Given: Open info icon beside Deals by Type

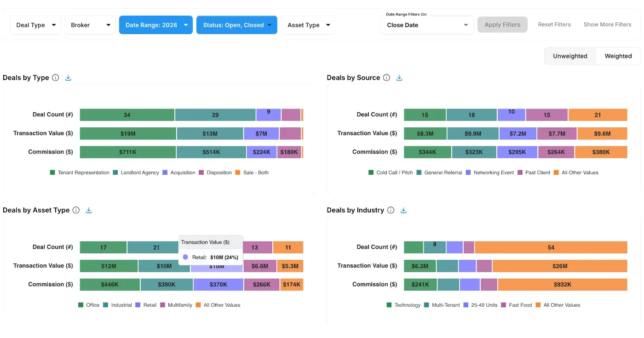Looking at the screenshot, I should (56, 78).
